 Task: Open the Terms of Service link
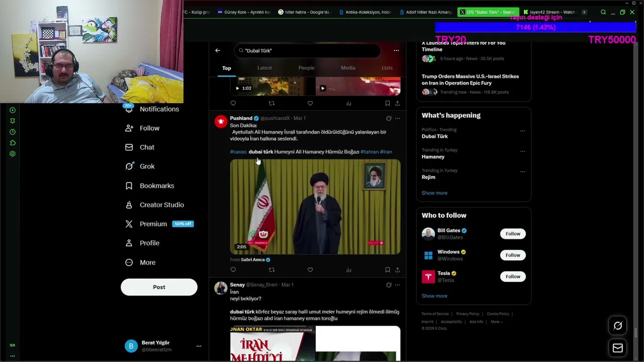pyautogui.click(x=435, y=314)
